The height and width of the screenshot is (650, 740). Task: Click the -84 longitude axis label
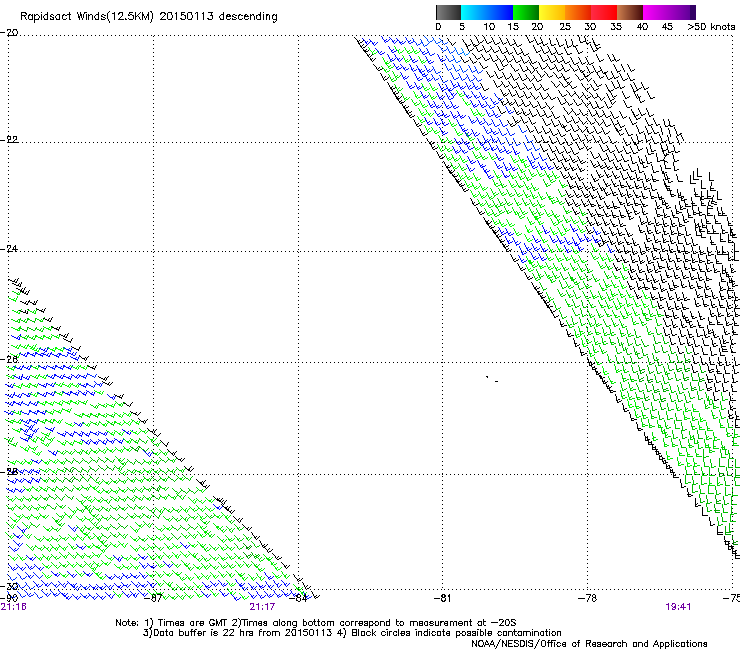pyautogui.click(x=299, y=598)
